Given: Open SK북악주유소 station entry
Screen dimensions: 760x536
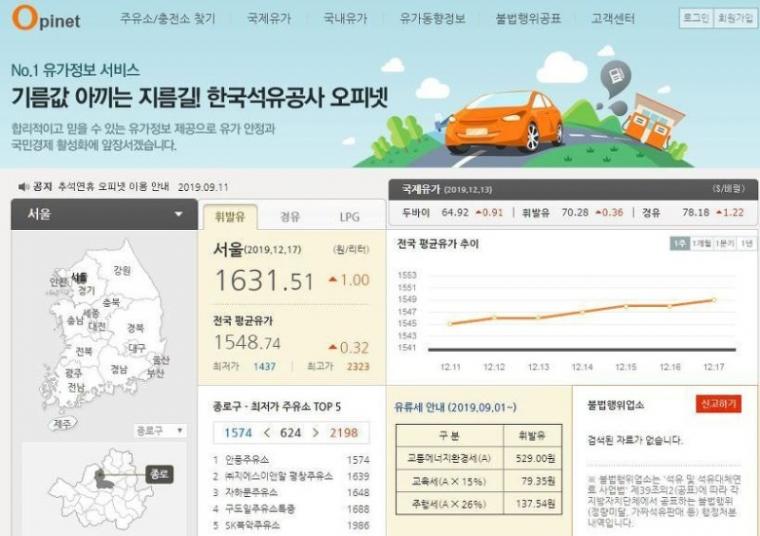Looking at the screenshot, I should [x=291, y=525].
